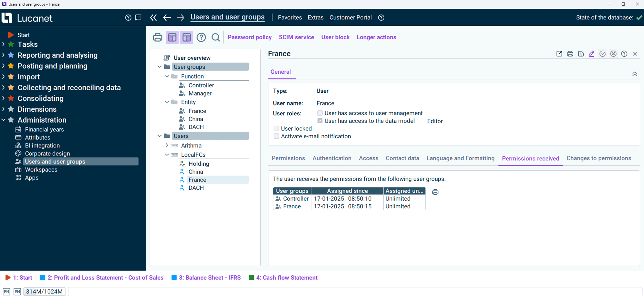Open the Access tab

click(x=368, y=158)
